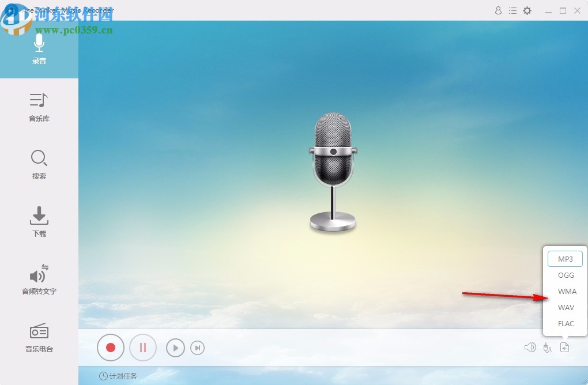Open 音频转文字 audio-to-text tool
The width and height of the screenshot is (588, 385).
point(39,280)
